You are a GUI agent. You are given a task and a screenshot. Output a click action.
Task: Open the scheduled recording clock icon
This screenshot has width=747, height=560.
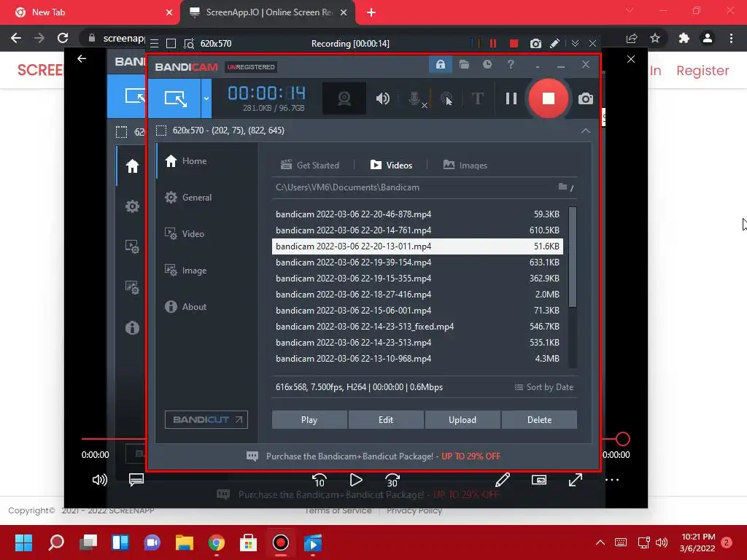pos(487,64)
